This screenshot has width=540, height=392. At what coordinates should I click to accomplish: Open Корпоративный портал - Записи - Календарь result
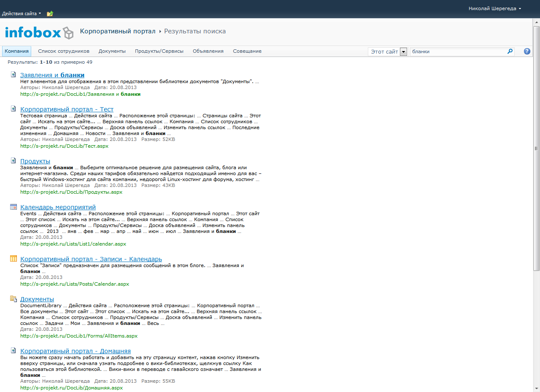pyautogui.click(x=91, y=259)
